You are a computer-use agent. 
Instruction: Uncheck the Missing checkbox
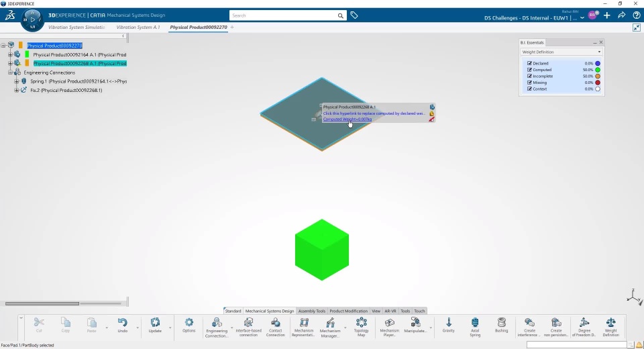[529, 83]
